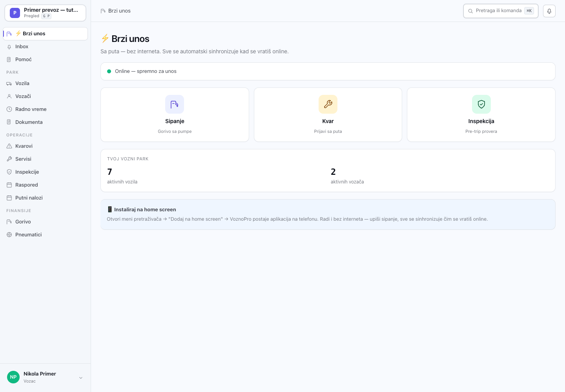Click the Online — spremno za unos status bar

(x=328, y=71)
